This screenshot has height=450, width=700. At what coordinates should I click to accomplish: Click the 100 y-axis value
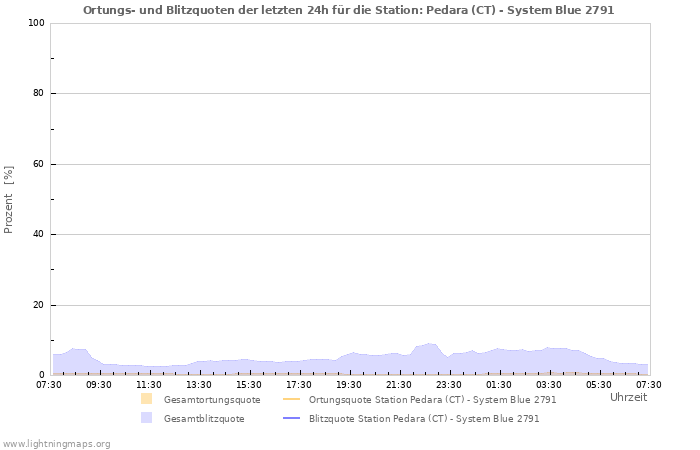(x=37, y=23)
